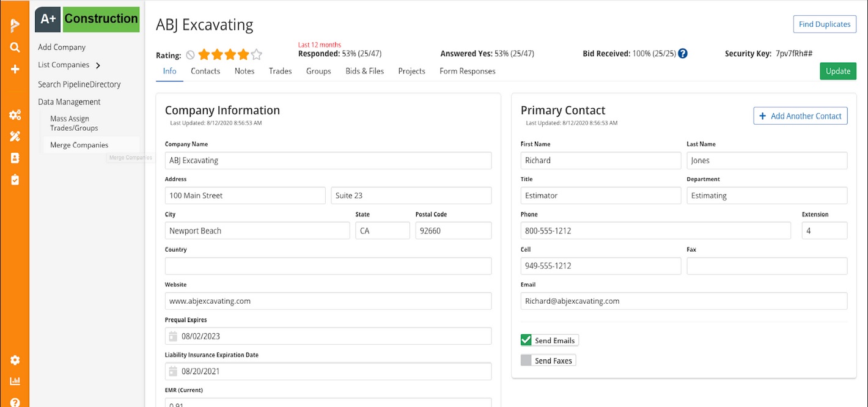868x407 pixels.
Task: Click the blue help icon beside Bid Received
Action: (x=683, y=54)
